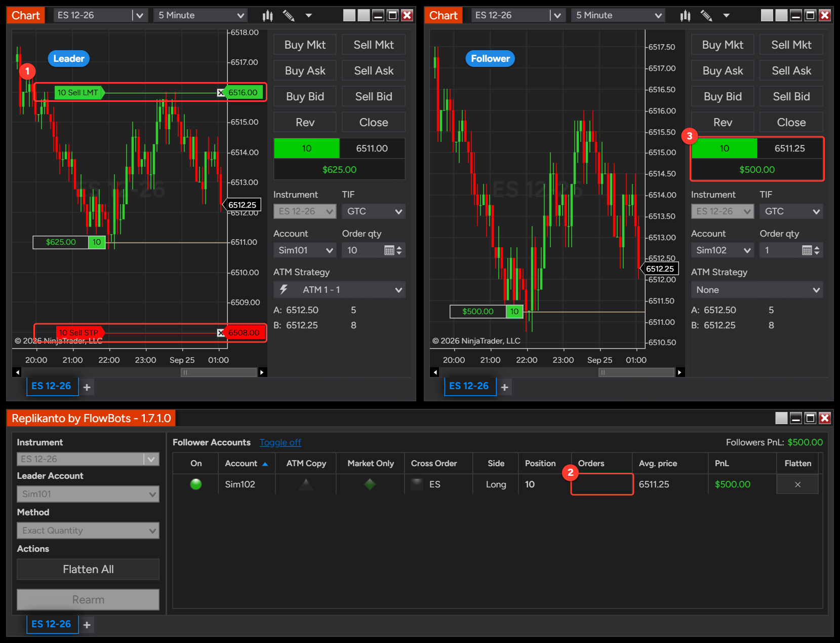Viewport: 840px width, 643px height.
Task: Open the dropdown arrow after Leader pencil tool
Action: coord(309,16)
